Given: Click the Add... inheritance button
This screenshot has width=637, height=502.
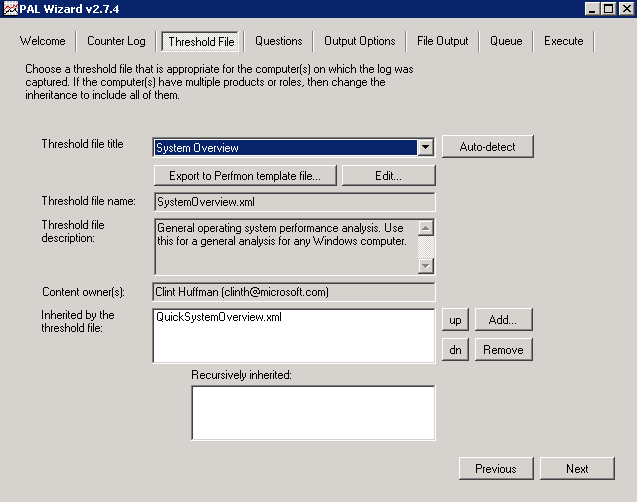Looking at the screenshot, I should 503,320.
